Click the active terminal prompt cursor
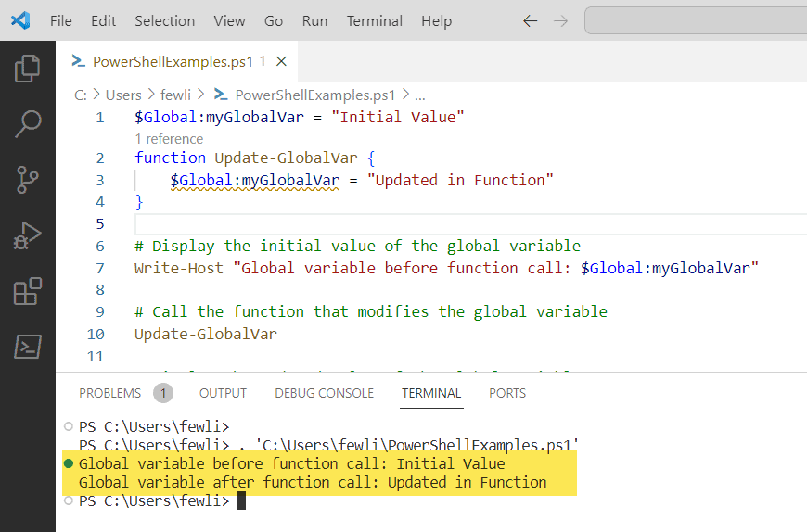This screenshot has height=532, width=807. pos(241,500)
